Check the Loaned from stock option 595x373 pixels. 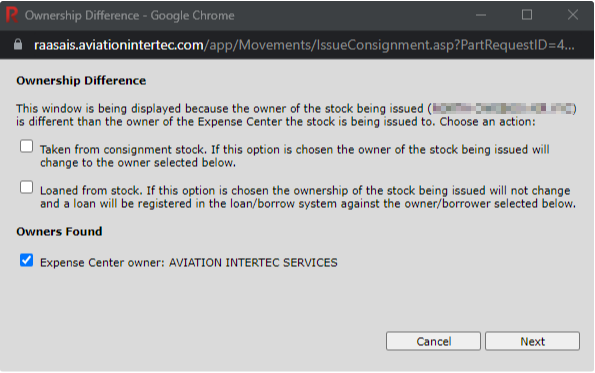27,187
